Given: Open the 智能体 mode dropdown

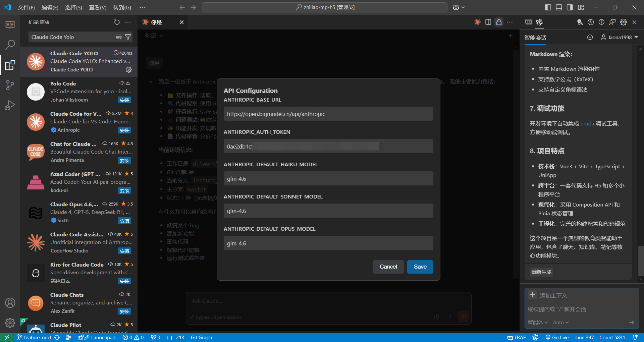Looking at the screenshot, I should (x=538, y=322).
